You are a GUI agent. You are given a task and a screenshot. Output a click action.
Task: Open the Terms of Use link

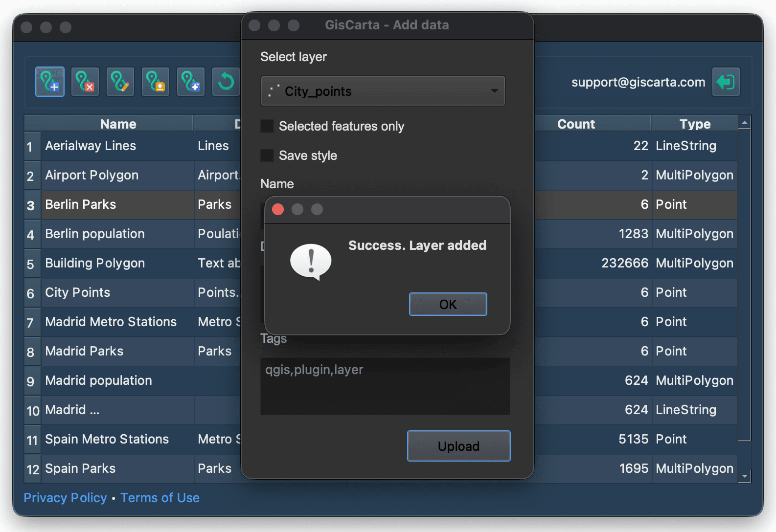click(160, 498)
